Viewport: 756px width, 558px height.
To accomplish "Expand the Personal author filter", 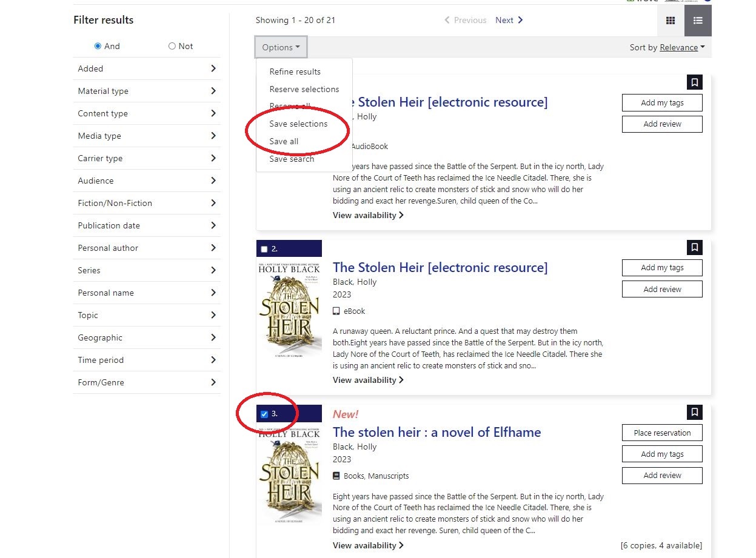I will [147, 248].
